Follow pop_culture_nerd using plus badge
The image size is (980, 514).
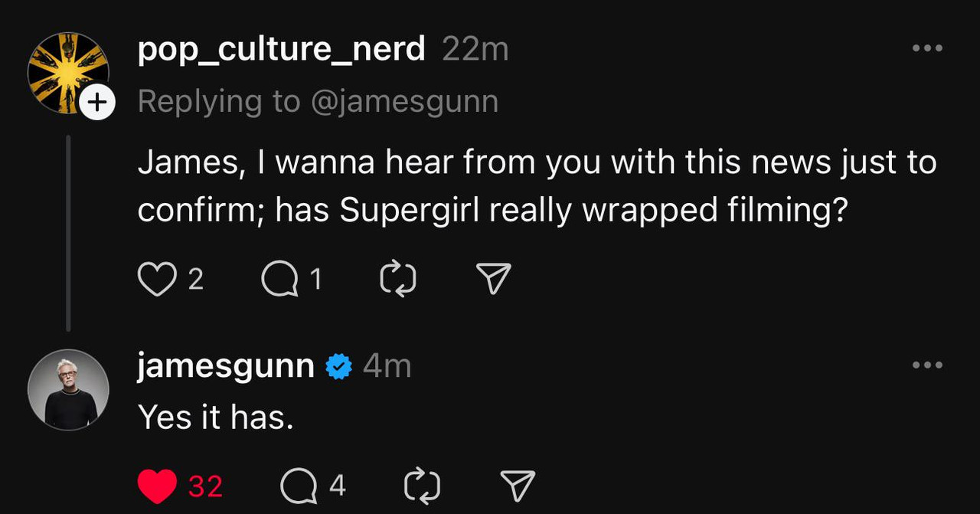point(97,102)
